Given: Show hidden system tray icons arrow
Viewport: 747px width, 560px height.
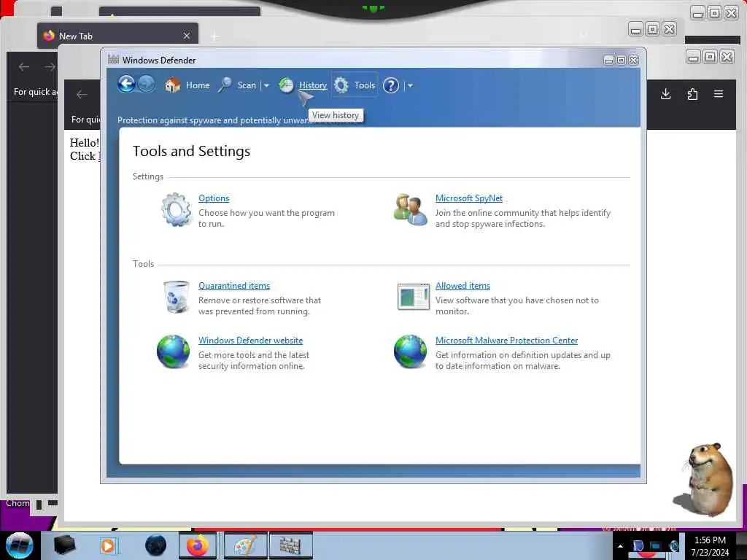Looking at the screenshot, I should coord(620,546).
